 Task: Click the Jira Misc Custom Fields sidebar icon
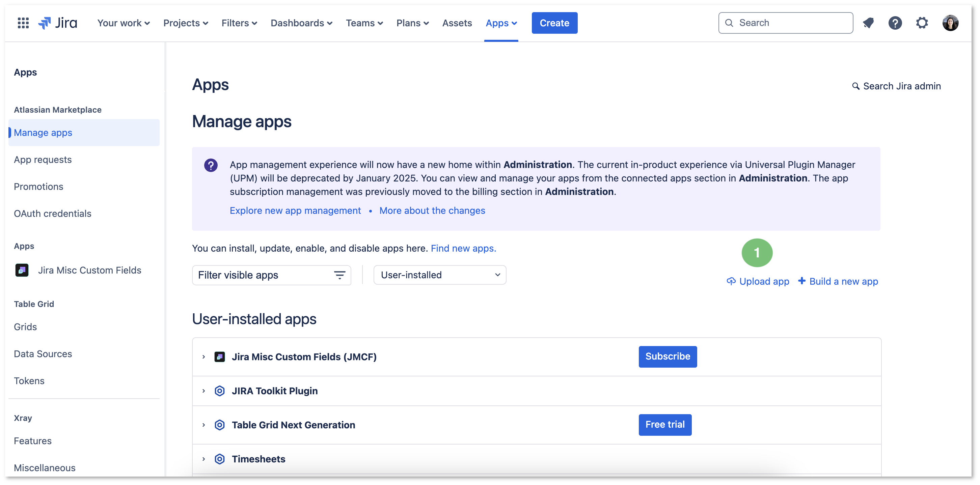(22, 270)
